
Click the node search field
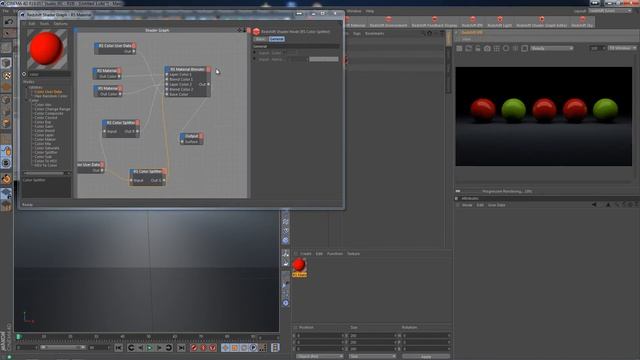(49, 74)
